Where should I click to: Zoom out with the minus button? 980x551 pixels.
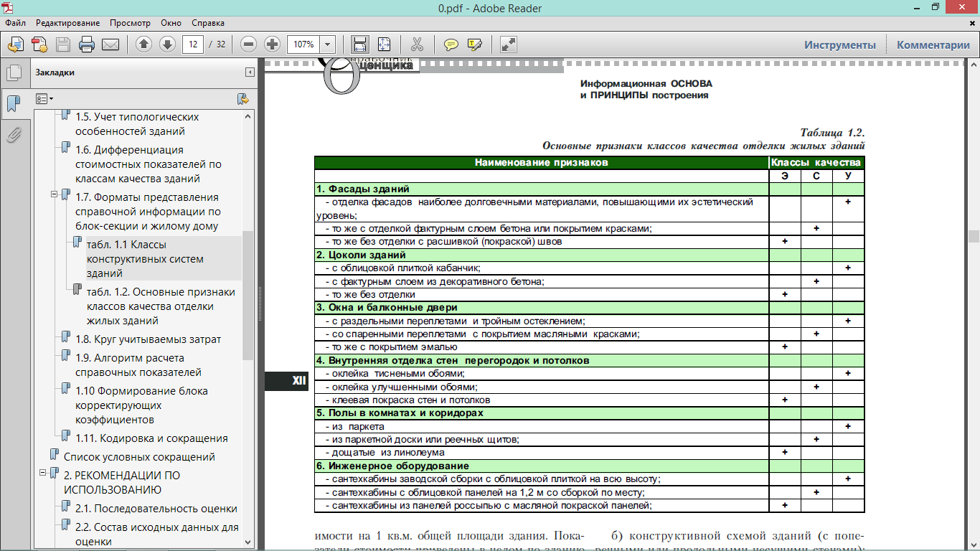coord(248,44)
